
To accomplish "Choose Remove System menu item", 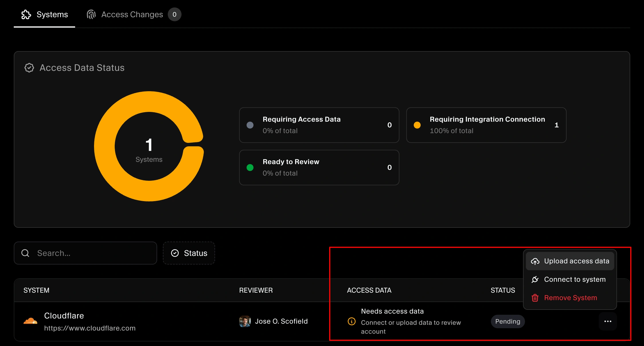I will (570, 298).
